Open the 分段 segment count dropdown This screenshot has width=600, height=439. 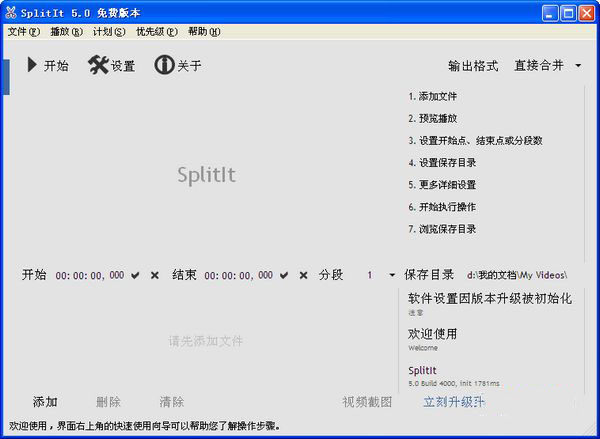pos(392,275)
